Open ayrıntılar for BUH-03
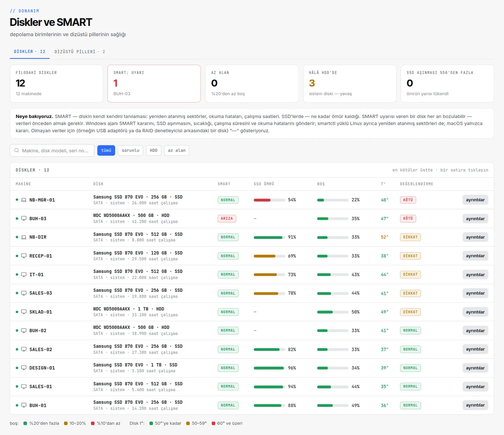 click(x=475, y=218)
